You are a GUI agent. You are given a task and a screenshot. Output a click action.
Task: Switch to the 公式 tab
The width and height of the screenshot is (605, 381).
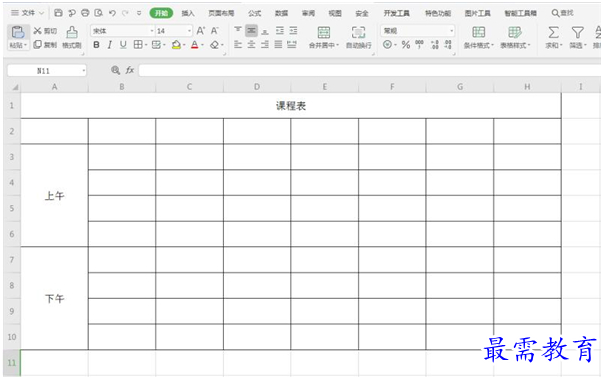(255, 13)
